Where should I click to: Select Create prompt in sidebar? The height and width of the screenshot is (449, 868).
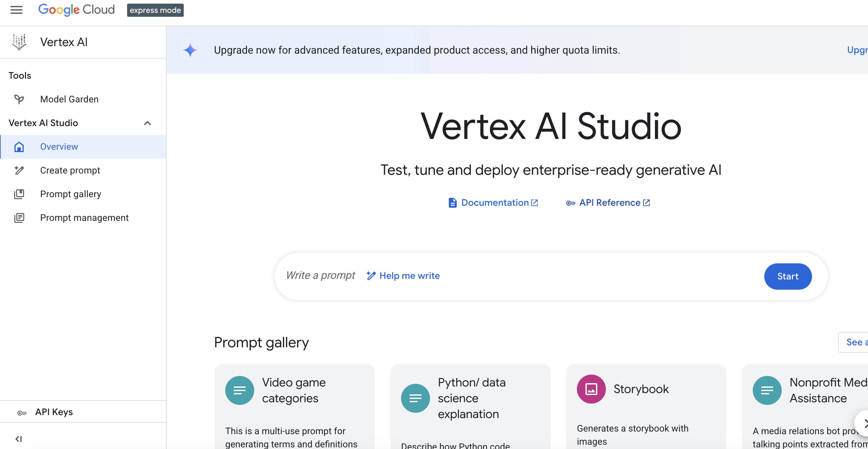70,171
